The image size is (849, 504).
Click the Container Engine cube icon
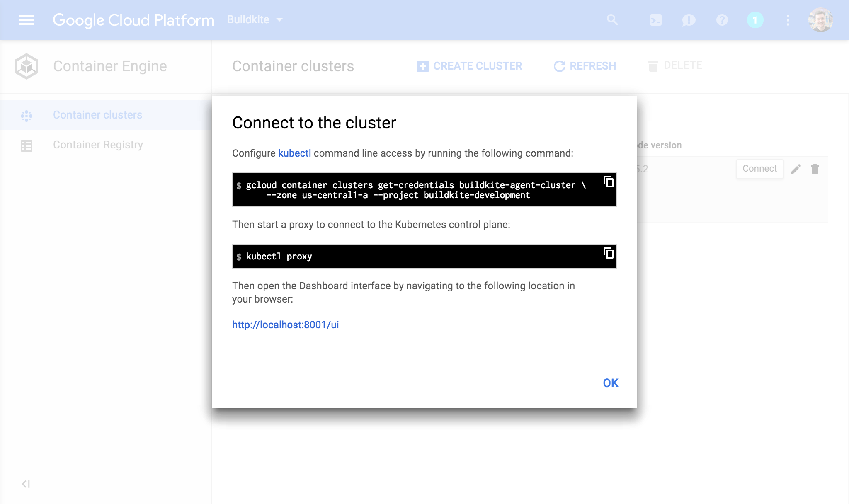coord(27,65)
